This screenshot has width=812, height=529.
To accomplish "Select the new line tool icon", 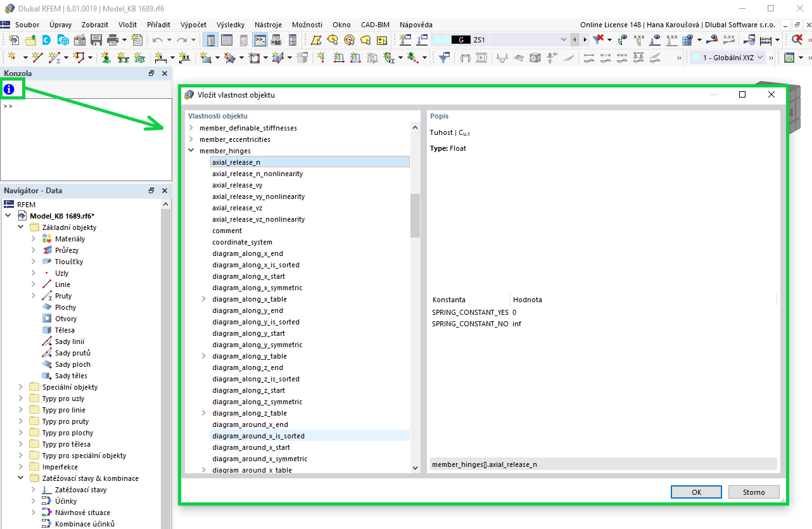I will [37, 58].
